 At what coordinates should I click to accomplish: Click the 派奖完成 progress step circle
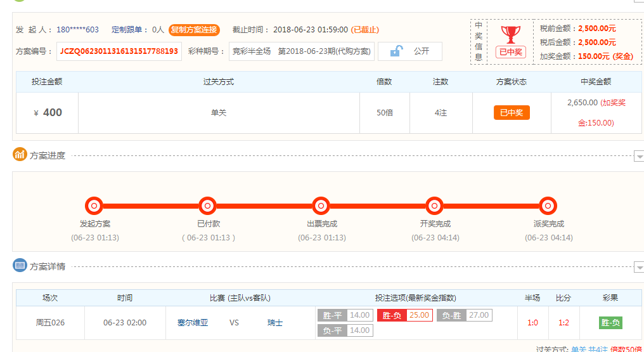[x=548, y=205]
